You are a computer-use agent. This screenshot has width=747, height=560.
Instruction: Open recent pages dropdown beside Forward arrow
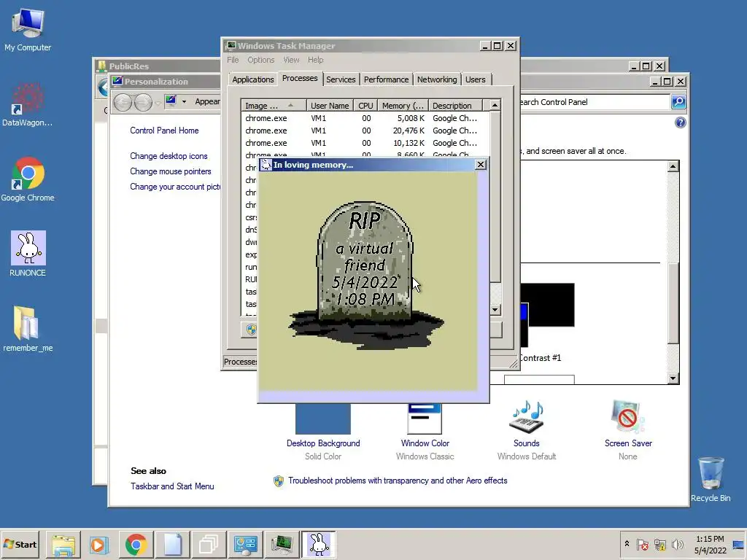click(x=158, y=103)
